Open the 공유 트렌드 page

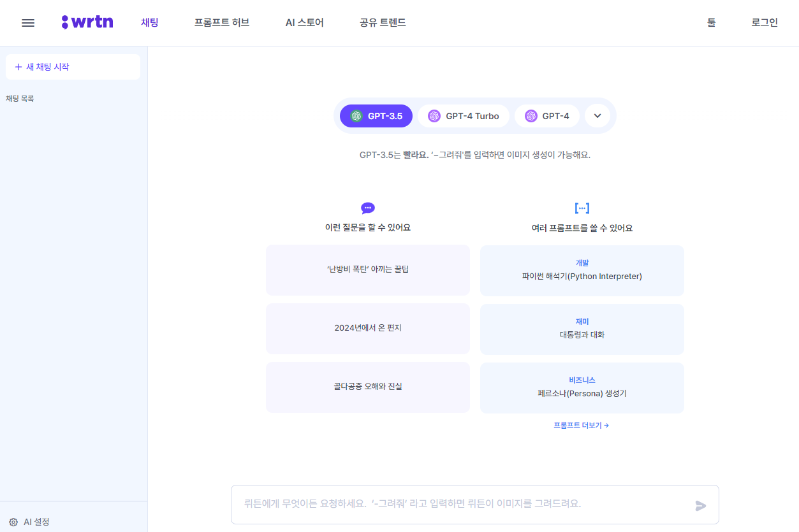tap(381, 21)
